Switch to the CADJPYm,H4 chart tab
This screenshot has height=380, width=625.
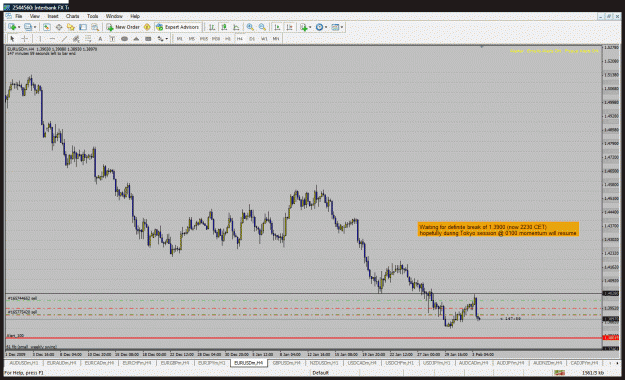tap(584, 363)
